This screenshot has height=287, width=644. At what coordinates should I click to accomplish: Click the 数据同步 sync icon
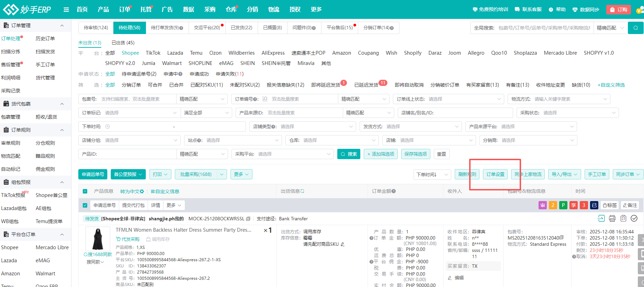(x=575, y=10)
